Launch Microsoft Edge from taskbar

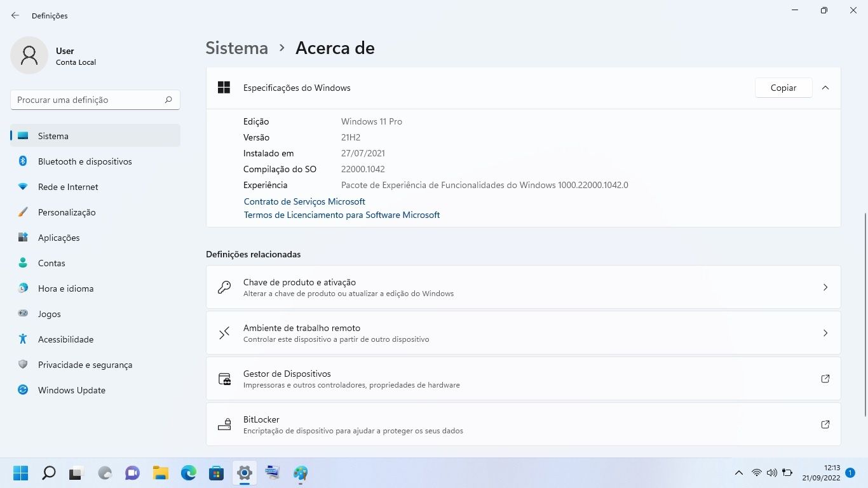[189, 473]
